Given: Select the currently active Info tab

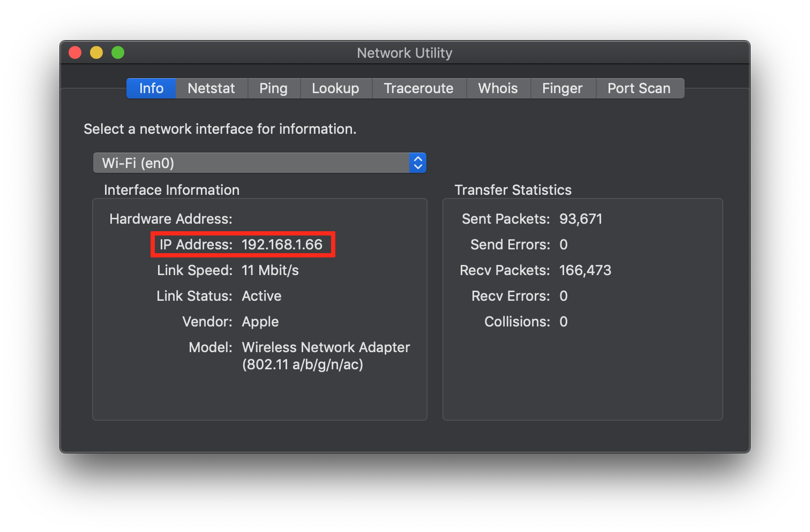Looking at the screenshot, I should click(151, 88).
